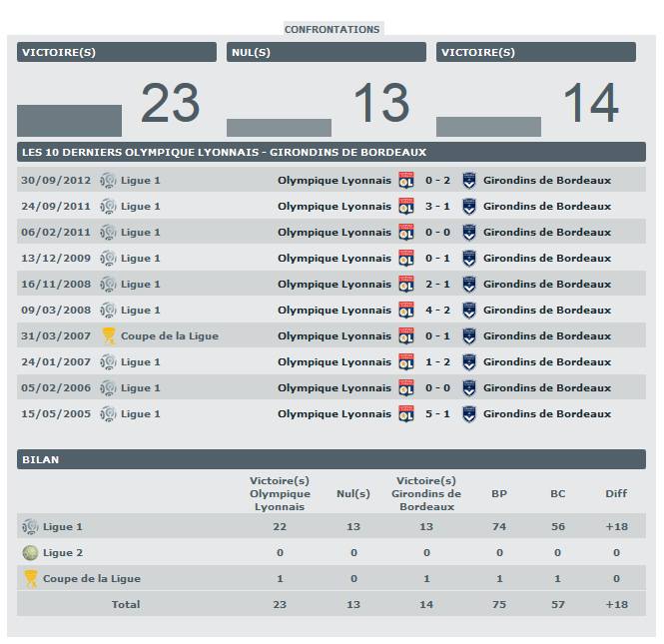Viewport: 664px width, 644px height.
Task: Click the Ligue 1 icon in the 30/09/2012 row
Action: point(108,181)
